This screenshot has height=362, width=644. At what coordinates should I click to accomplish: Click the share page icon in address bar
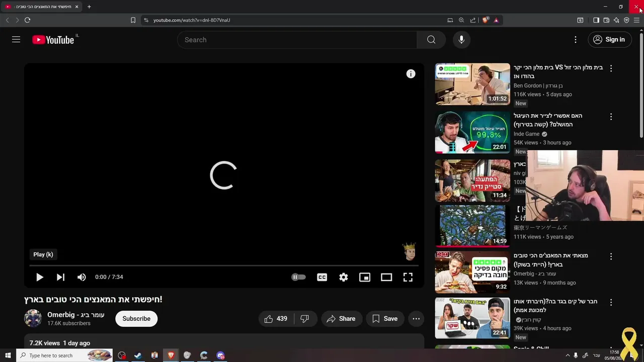[x=473, y=20]
